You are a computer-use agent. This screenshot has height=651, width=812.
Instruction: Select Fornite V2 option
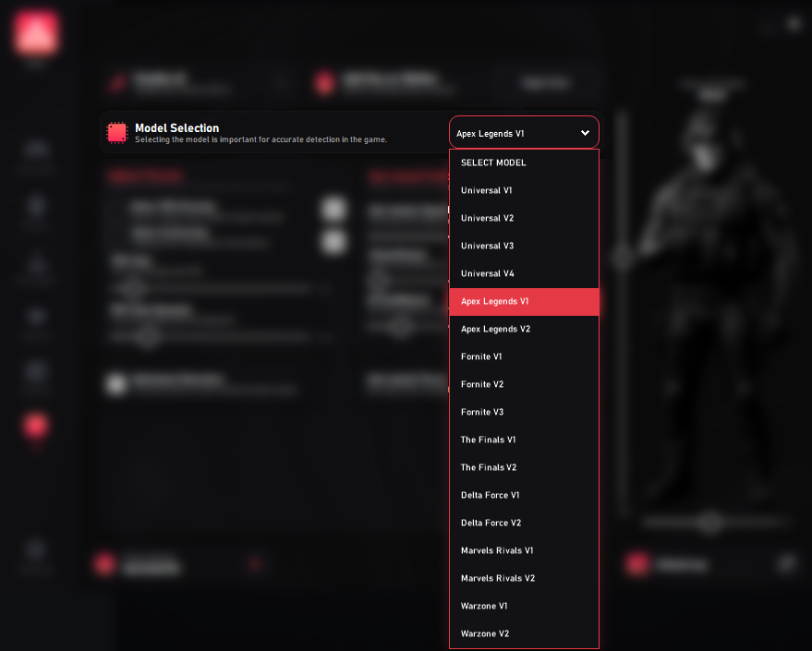[x=524, y=384]
